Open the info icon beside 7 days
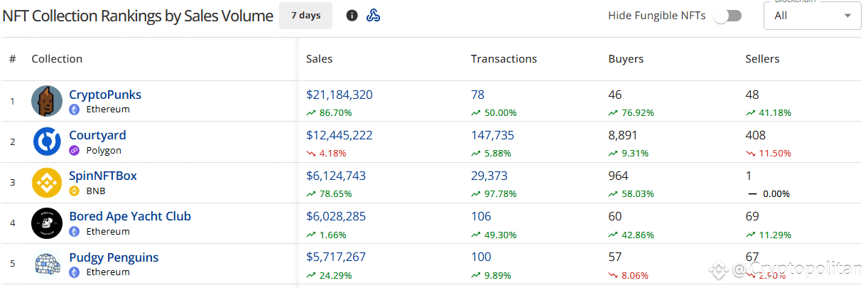This screenshot has height=288, width=868. [352, 16]
